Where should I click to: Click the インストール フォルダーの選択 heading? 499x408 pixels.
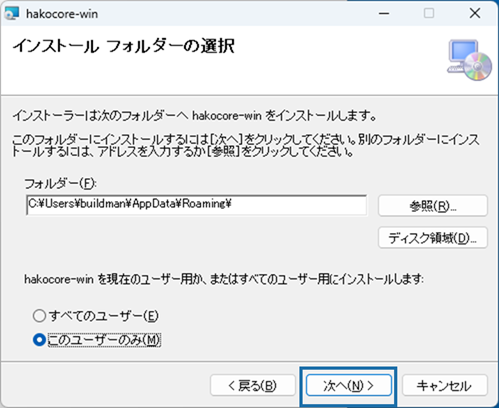pos(124,46)
